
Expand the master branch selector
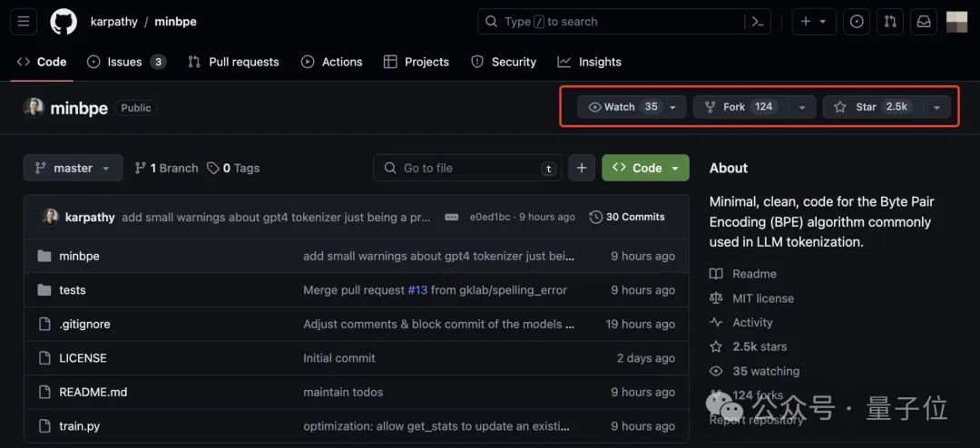tap(73, 168)
